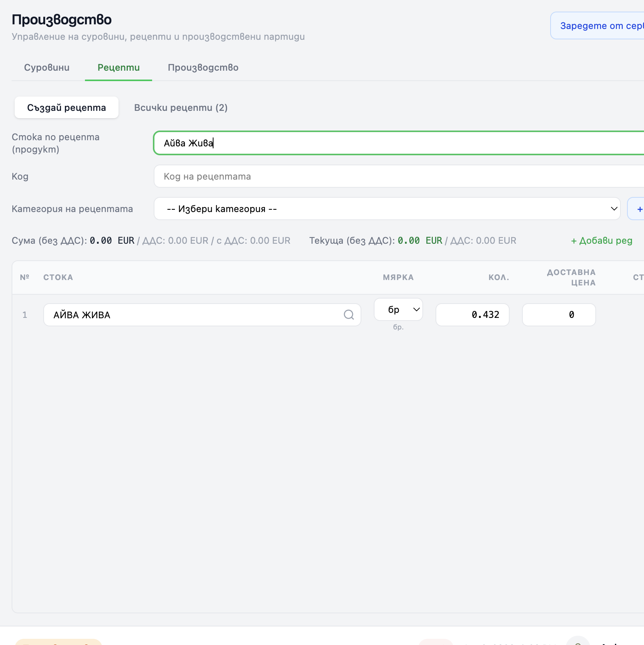This screenshot has width=644, height=645.
Task: Select the Създай рецепта sub-tab
Action: [x=66, y=108]
